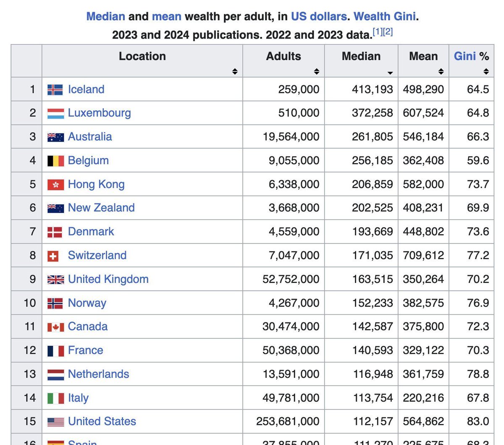Click the Hong Kong flag icon
This screenshot has height=445, width=504.
55,184
